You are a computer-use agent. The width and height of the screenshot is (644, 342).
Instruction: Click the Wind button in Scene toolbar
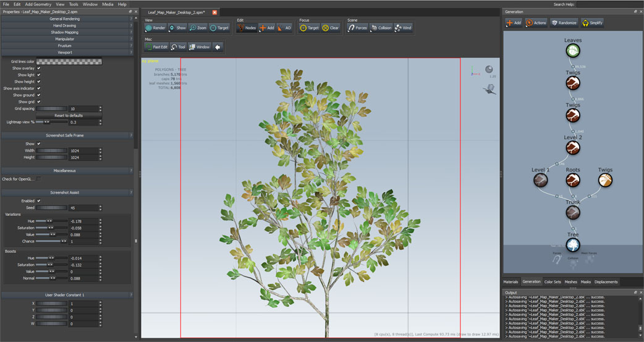pos(403,28)
